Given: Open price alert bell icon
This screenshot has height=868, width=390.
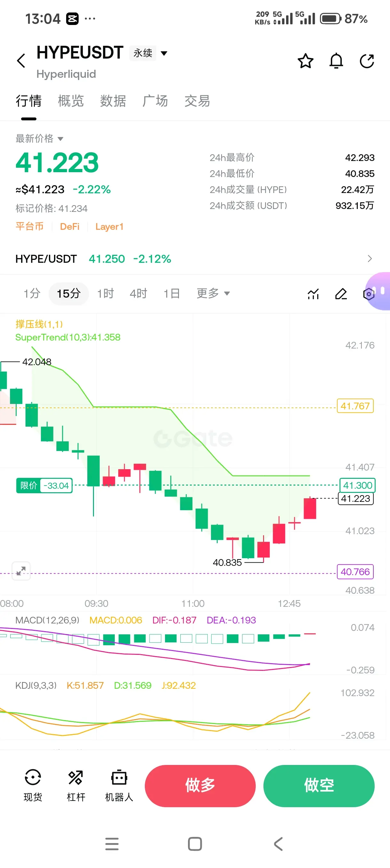Looking at the screenshot, I should pos(336,61).
